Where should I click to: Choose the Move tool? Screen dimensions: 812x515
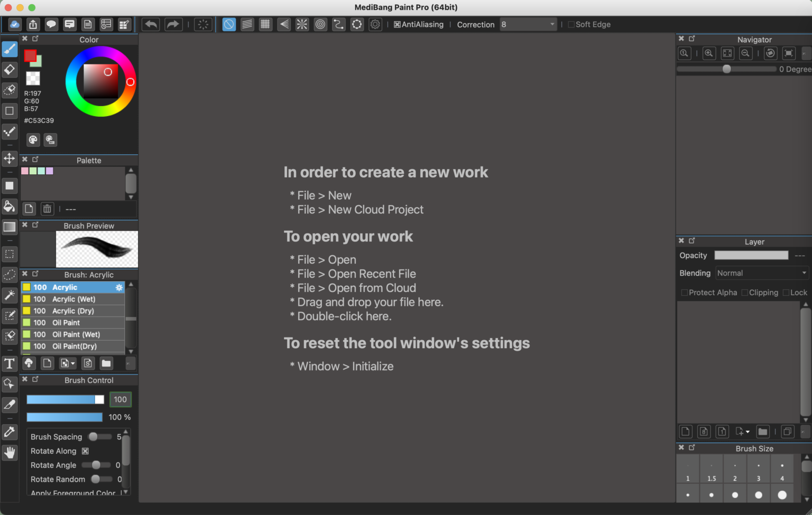click(x=10, y=158)
